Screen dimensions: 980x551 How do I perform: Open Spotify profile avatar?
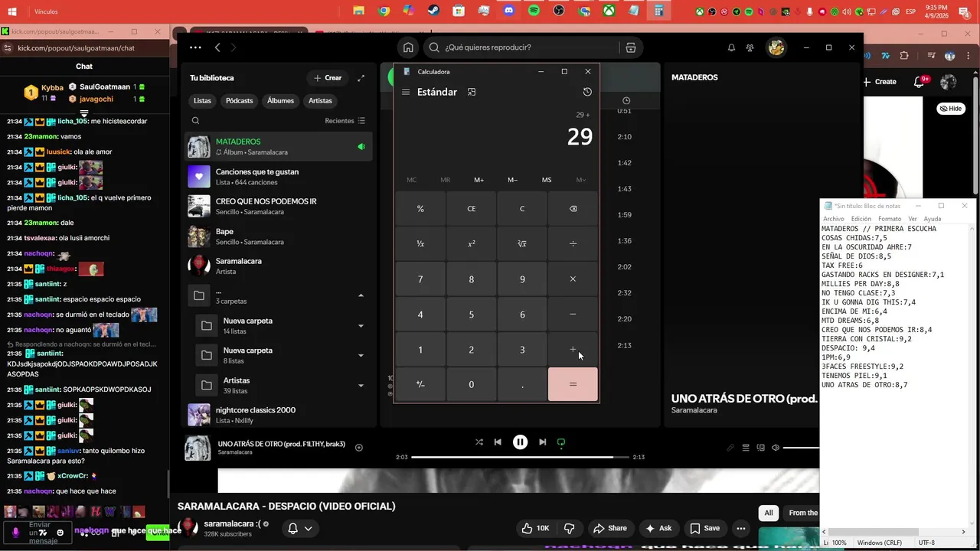pos(776,47)
